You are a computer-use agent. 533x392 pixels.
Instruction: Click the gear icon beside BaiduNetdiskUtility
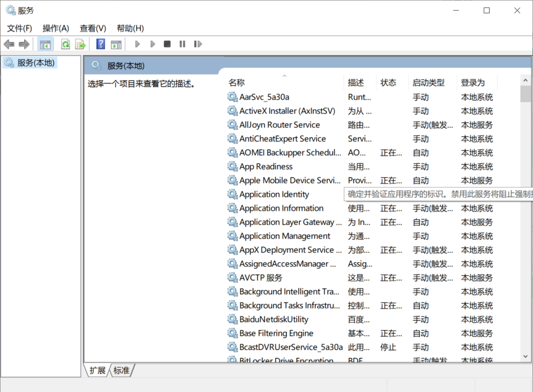[232, 320]
